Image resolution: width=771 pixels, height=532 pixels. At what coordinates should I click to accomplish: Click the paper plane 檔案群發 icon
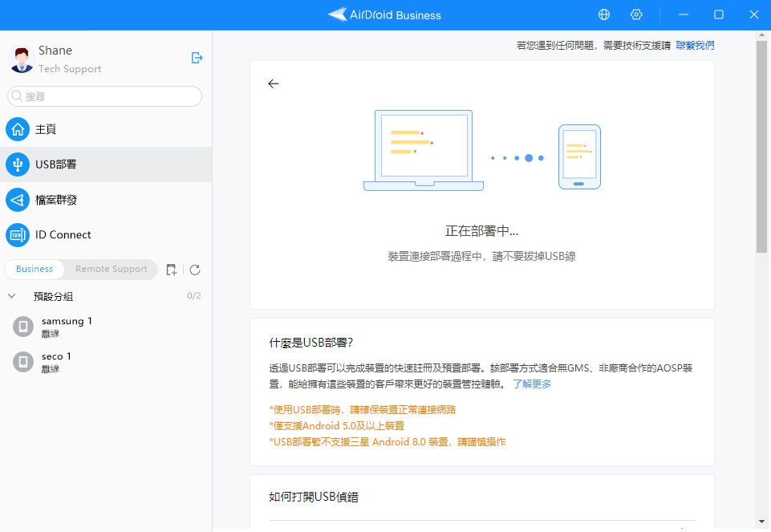coord(18,200)
